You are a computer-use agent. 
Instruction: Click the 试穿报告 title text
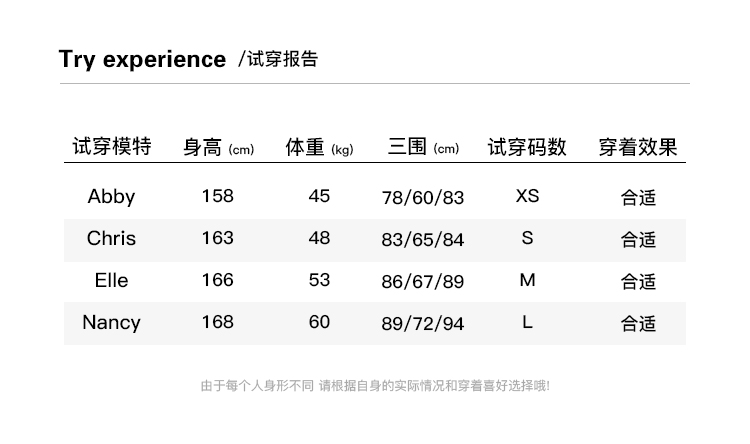click(x=278, y=59)
